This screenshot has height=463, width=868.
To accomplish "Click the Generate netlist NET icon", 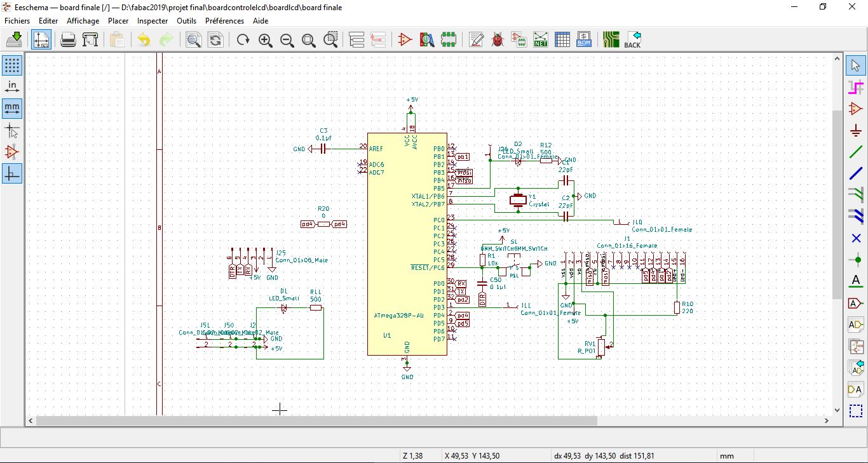I will click(541, 40).
